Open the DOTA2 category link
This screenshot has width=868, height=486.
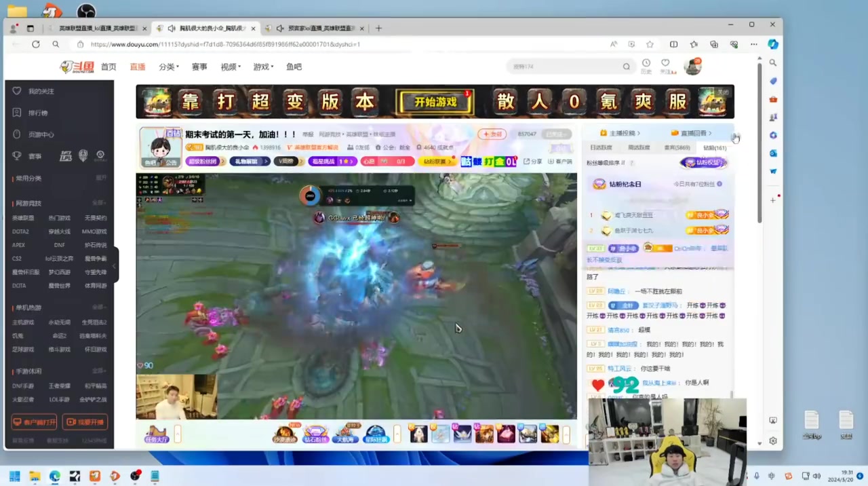pos(20,231)
